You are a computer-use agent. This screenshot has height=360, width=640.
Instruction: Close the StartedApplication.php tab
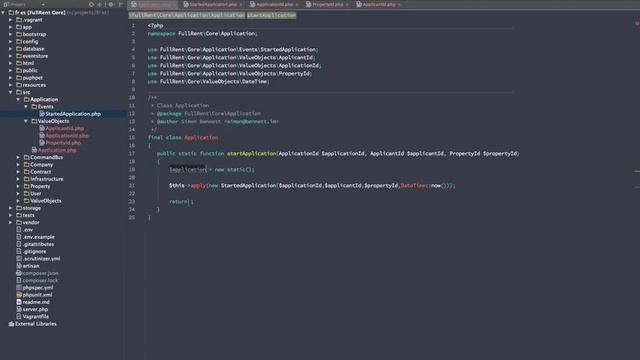[241, 4]
